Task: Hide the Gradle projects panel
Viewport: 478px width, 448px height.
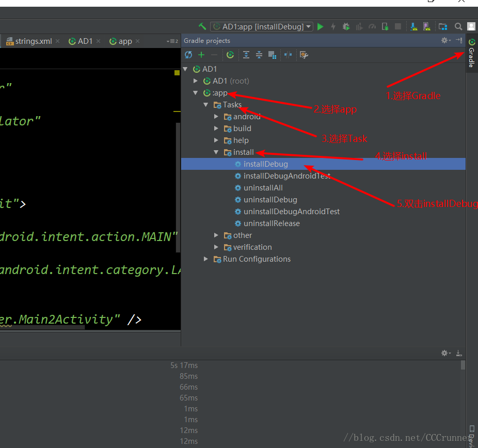Action: click(x=459, y=40)
